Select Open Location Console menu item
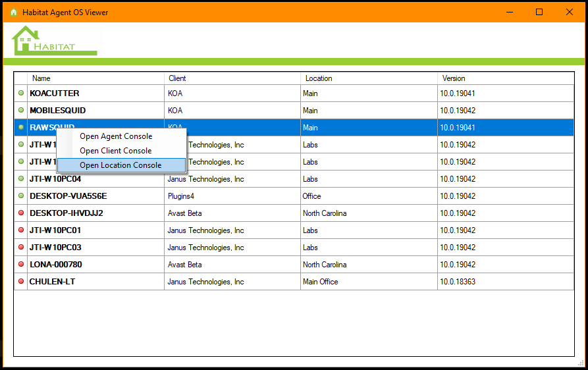Viewport: 588px width, 370px height. click(120, 165)
